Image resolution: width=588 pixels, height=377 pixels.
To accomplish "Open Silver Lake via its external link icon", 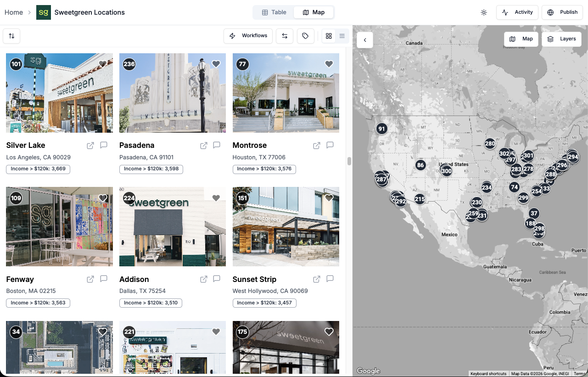I will (90, 145).
